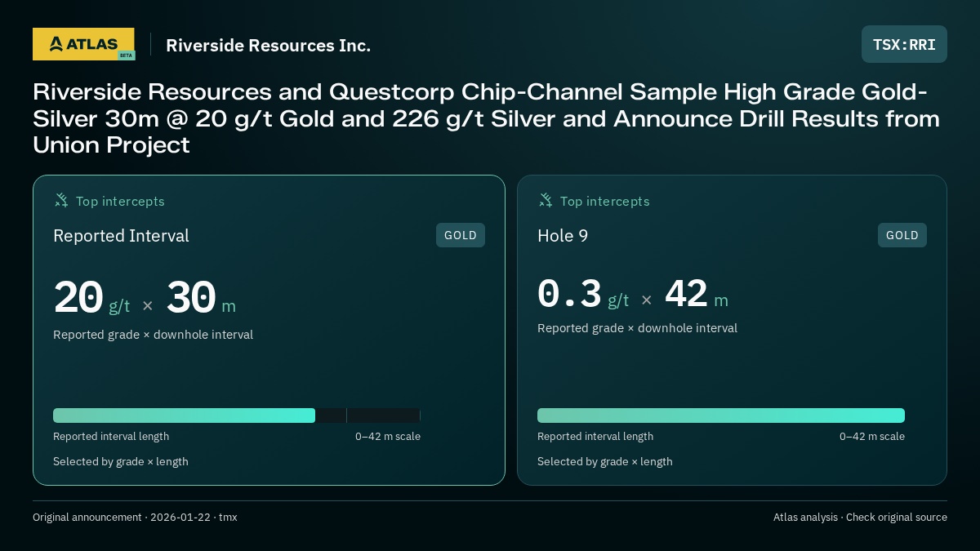The image size is (980, 551).
Task: Open the Riverside Resources Inc. company name
Action: pos(268,45)
